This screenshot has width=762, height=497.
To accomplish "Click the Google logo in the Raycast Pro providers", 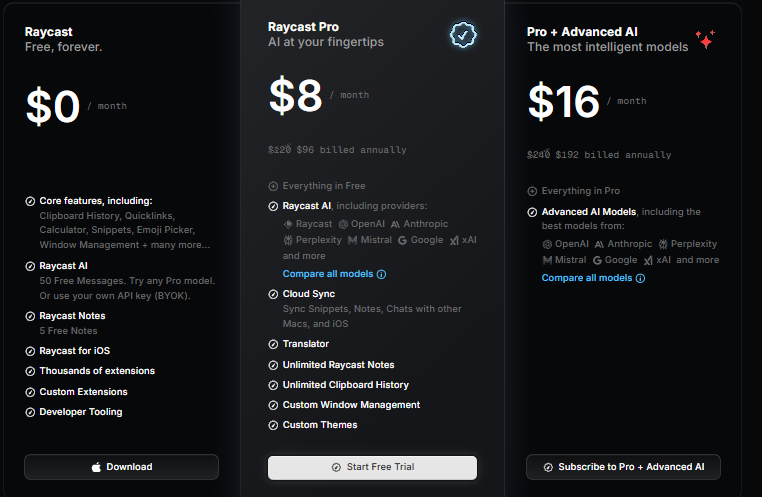I will pos(402,240).
